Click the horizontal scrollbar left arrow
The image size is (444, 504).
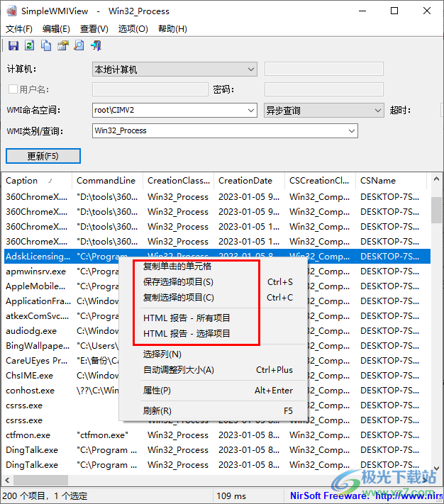coord(7,480)
